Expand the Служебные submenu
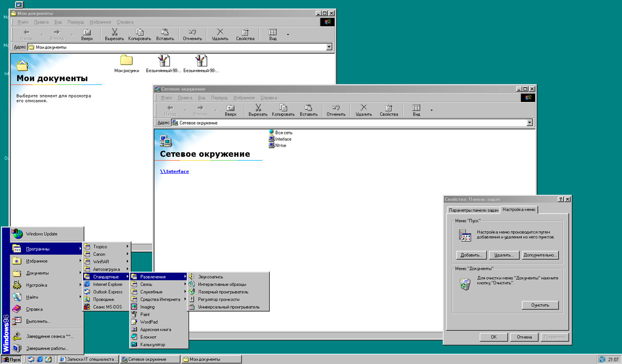Image resolution: width=622 pixels, height=364 pixels. tap(151, 292)
